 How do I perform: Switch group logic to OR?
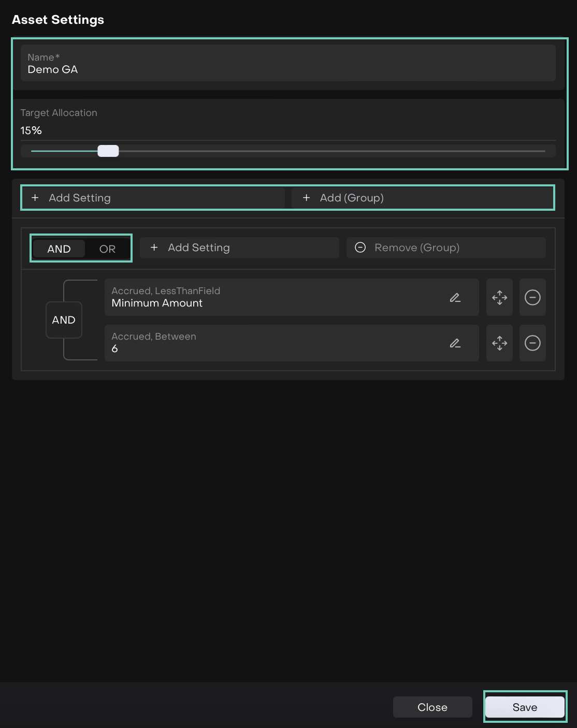tap(107, 249)
